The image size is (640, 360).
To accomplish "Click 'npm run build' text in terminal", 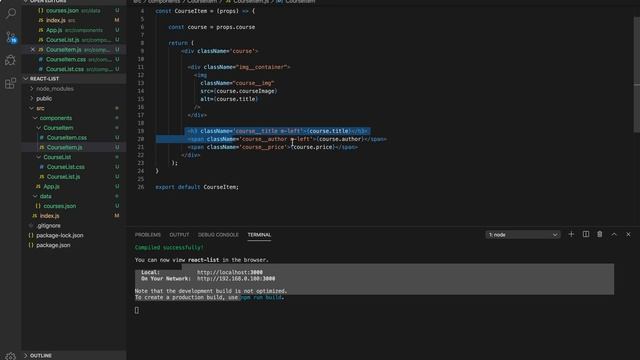I will click(x=261, y=298).
